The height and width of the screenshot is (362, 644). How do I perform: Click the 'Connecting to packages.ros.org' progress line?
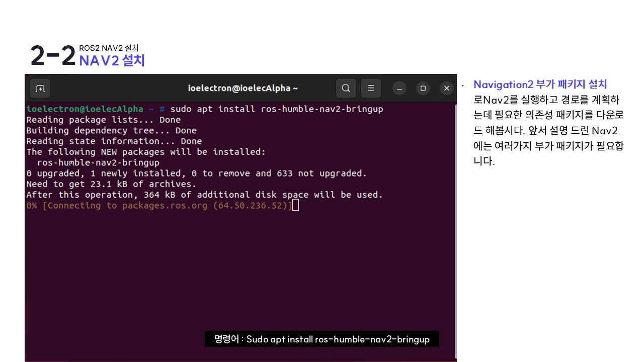tap(159, 206)
